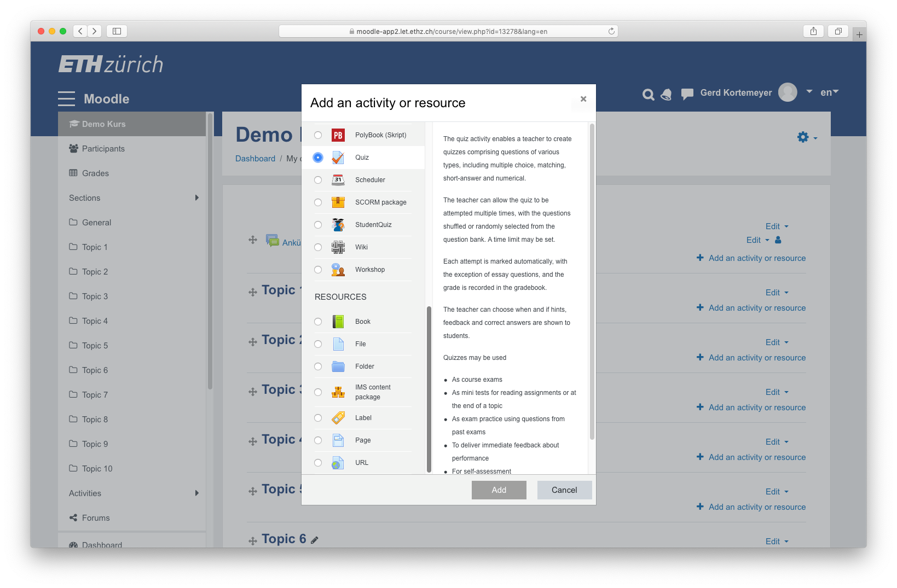
Task: Select the Book radio button
Action: coord(318,322)
